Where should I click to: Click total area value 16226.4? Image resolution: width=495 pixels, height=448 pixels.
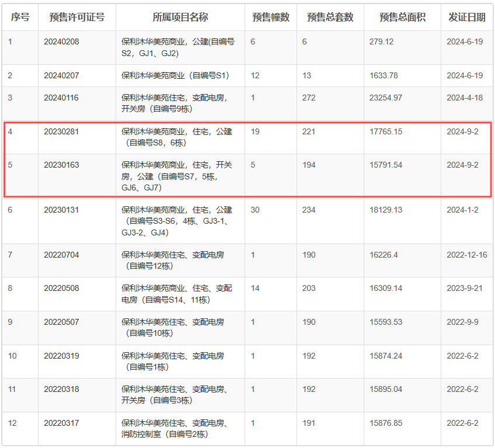384,255
